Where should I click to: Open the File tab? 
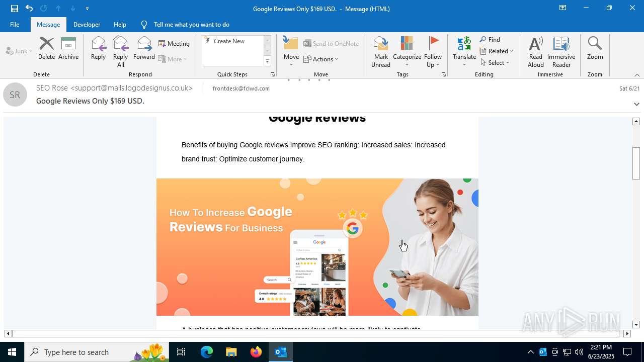point(15,24)
